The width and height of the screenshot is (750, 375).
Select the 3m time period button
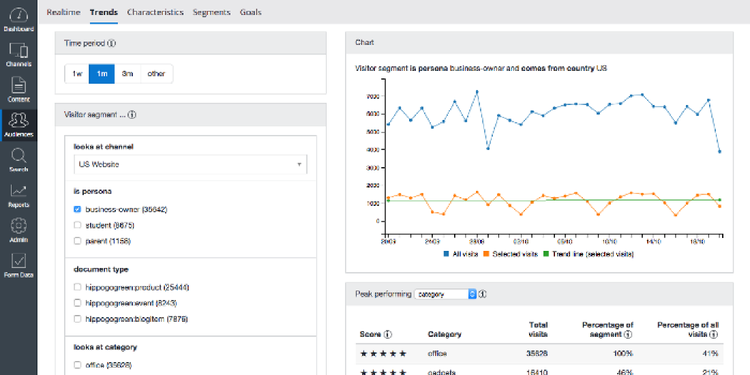[127, 74]
